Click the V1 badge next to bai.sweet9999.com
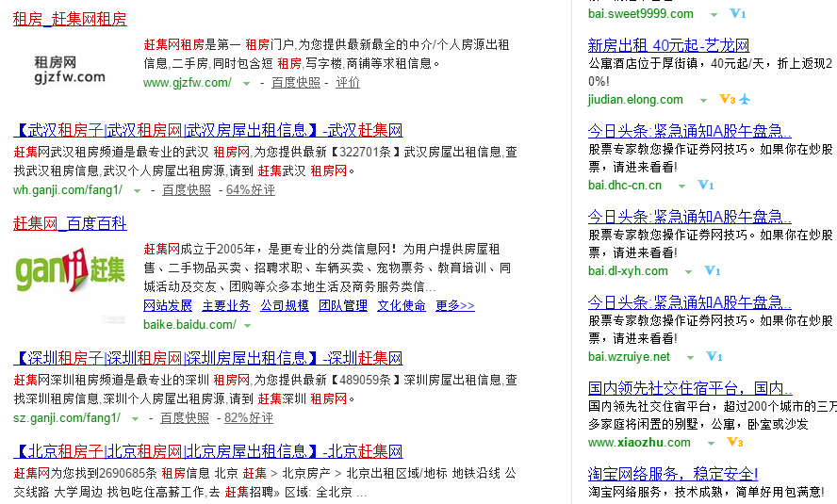This screenshot has height=504, width=837. 738,14
